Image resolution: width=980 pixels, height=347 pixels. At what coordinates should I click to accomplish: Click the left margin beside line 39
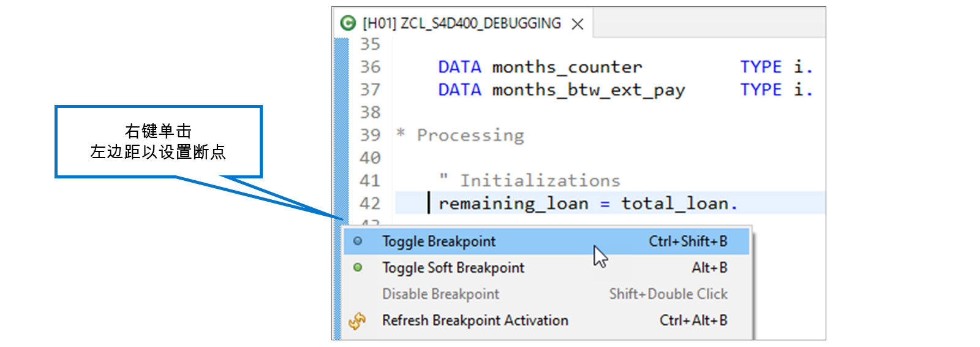point(342,135)
